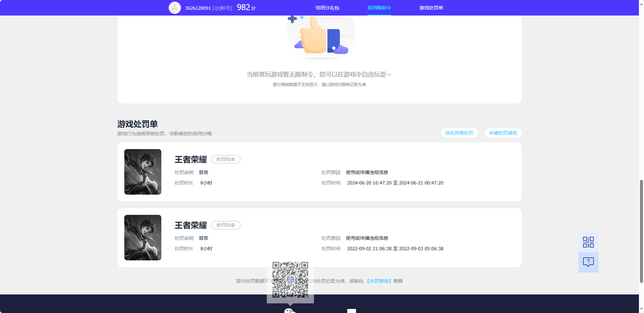Click the WeChat icon in footer
644x313 pixels.
pyautogui.click(x=290, y=311)
